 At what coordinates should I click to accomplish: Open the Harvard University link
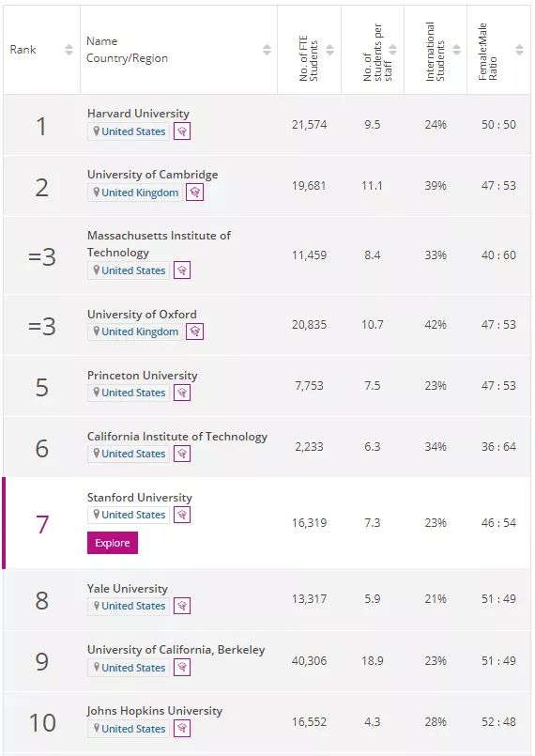(138, 114)
